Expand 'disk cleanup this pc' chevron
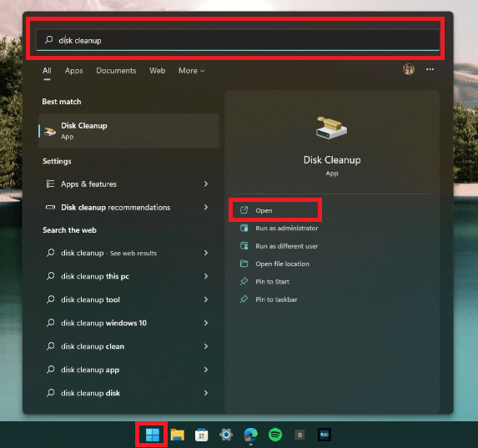 tap(206, 276)
